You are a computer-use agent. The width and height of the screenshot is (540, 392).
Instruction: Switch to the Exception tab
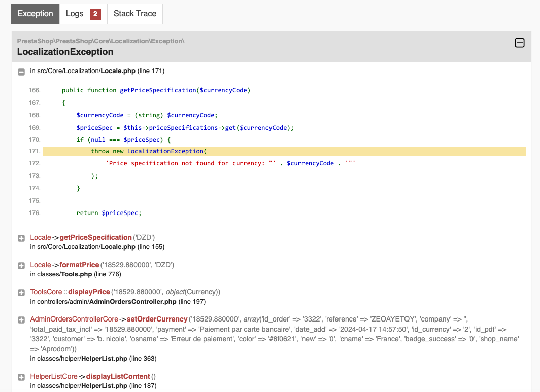coord(35,14)
